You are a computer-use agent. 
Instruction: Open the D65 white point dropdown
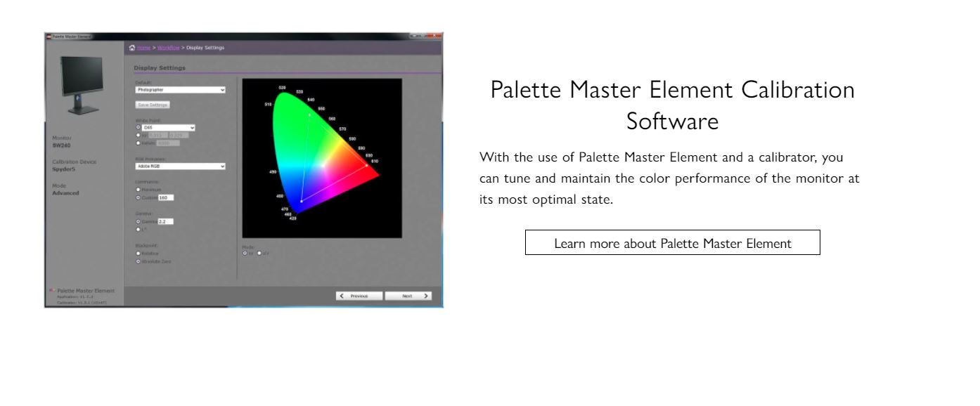[x=169, y=128]
